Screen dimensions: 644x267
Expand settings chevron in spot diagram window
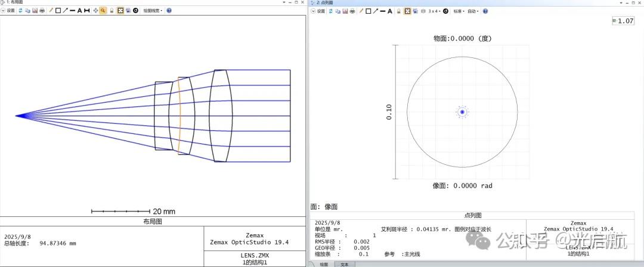click(x=313, y=11)
